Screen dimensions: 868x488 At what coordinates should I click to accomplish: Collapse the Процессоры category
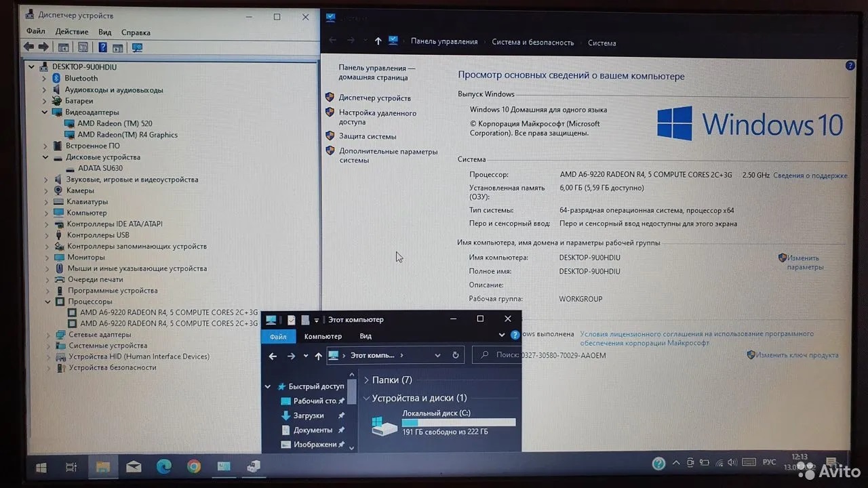tap(48, 302)
